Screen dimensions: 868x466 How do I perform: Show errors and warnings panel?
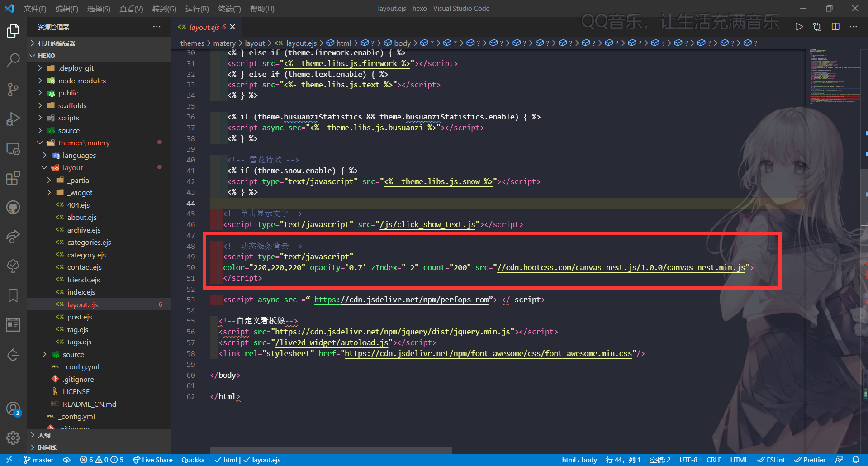click(x=101, y=460)
